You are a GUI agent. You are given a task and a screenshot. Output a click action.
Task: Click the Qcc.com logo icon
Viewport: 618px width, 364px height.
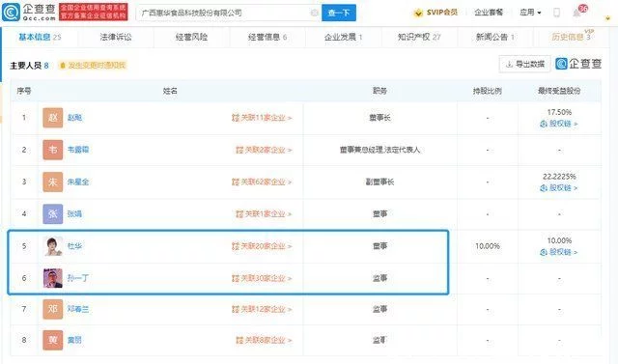pyautogui.click(x=11, y=13)
